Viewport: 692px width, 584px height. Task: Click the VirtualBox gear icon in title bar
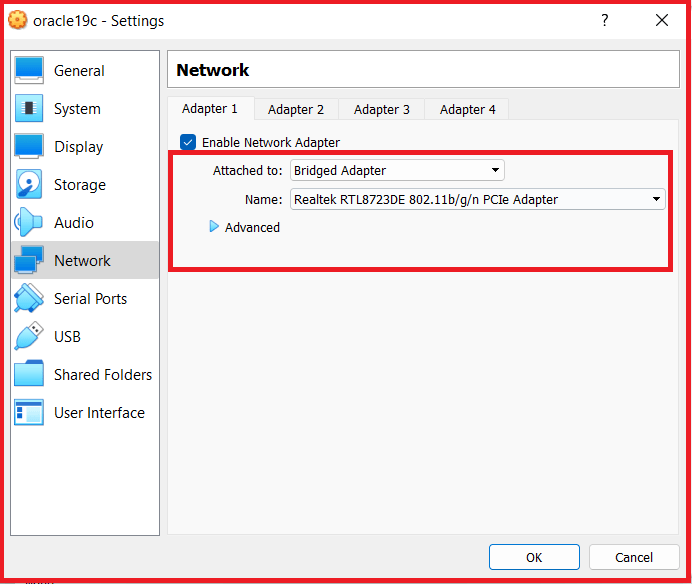18,20
